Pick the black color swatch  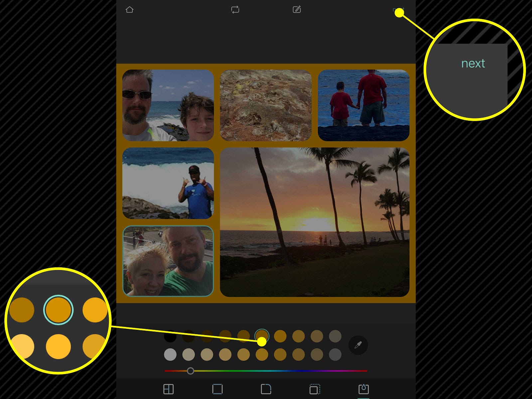[170, 336]
